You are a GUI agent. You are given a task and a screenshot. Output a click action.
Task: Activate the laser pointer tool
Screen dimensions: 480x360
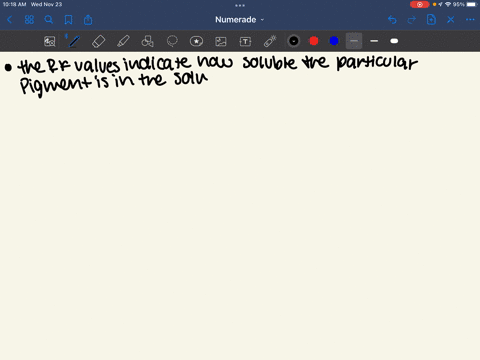(x=270, y=41)
